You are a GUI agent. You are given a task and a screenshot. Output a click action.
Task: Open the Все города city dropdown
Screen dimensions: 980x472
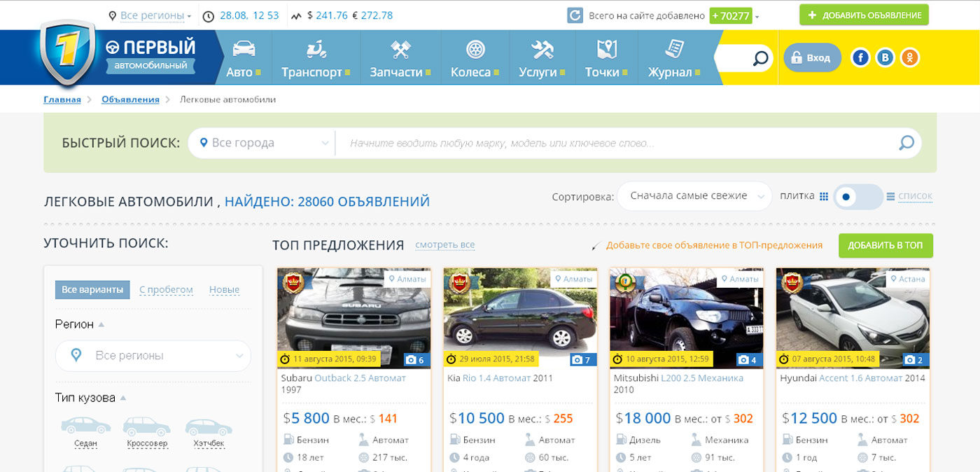(x=262, y=143)
